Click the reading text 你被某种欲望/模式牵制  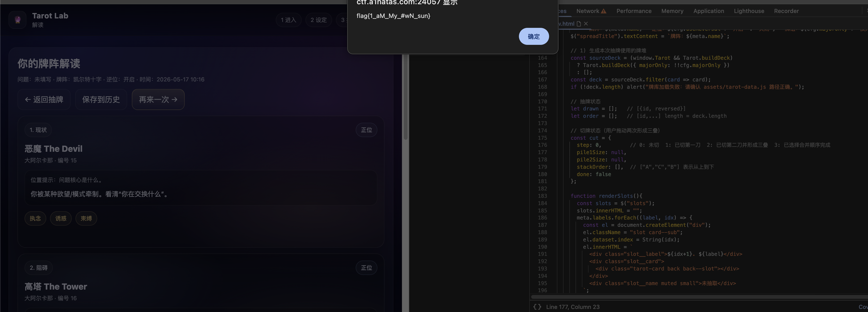click(x=99, y=194)
